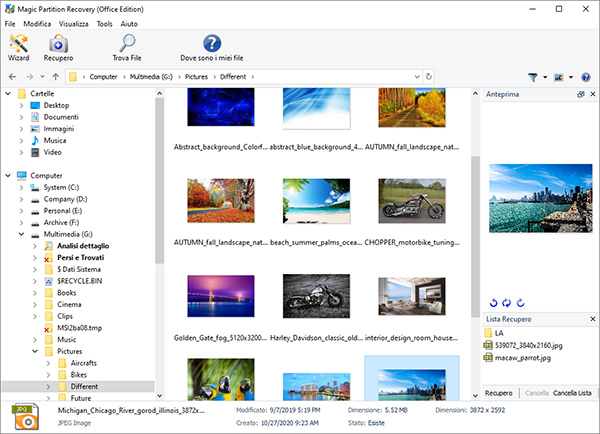Expand the Company (D:) drive node

coord(21,199)
